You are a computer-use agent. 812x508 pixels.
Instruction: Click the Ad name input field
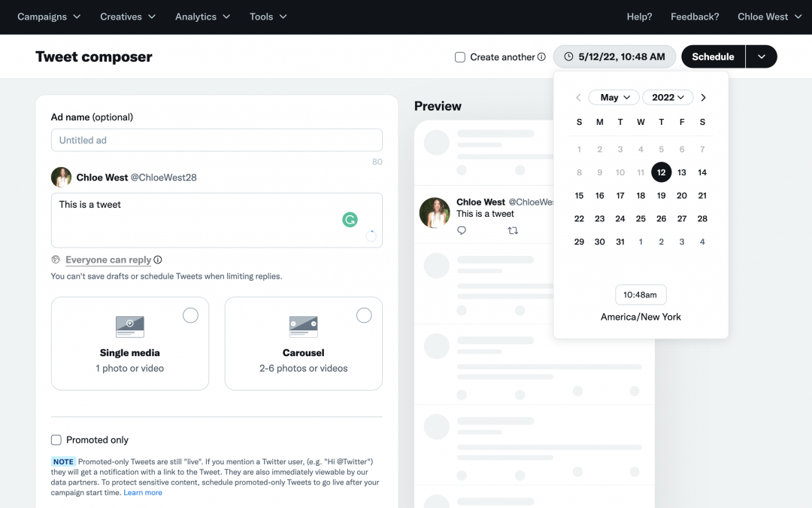[x=217, y=140]
